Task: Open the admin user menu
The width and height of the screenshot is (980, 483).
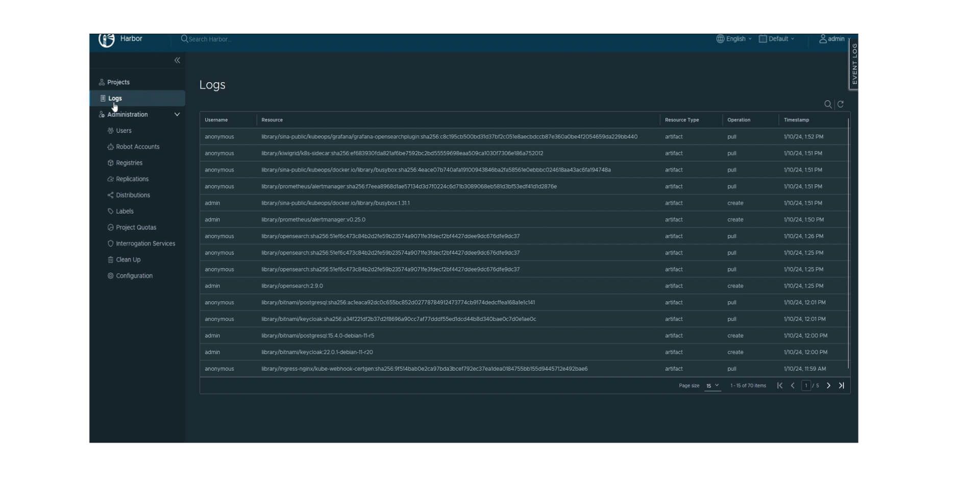Action: 831,39
